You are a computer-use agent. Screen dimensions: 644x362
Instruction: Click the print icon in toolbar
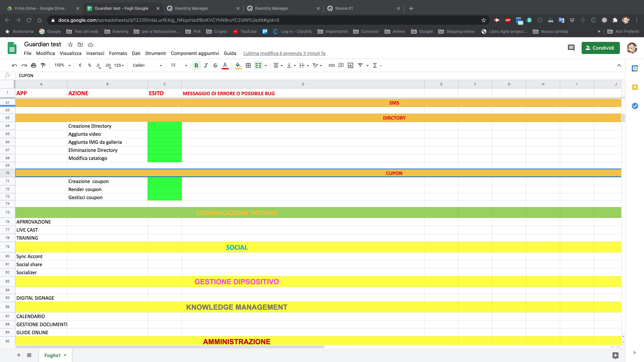point(34,65)
